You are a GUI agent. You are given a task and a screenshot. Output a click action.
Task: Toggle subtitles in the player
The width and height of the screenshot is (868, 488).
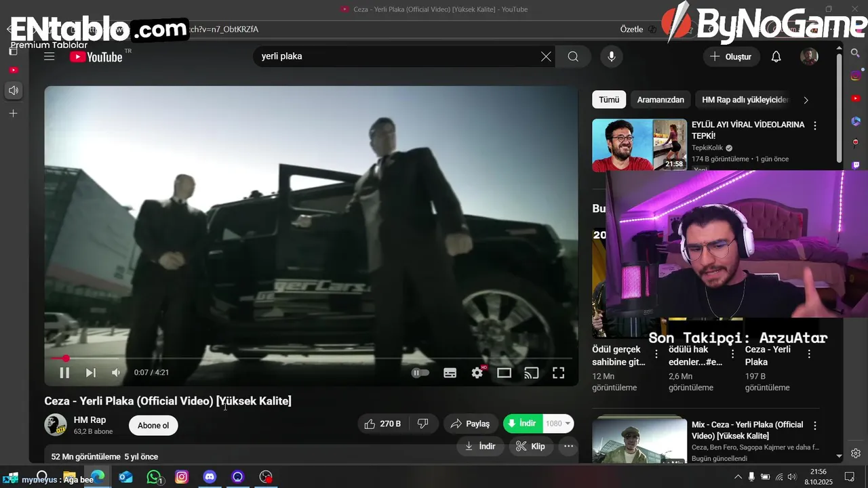click(x=450, y=373)
